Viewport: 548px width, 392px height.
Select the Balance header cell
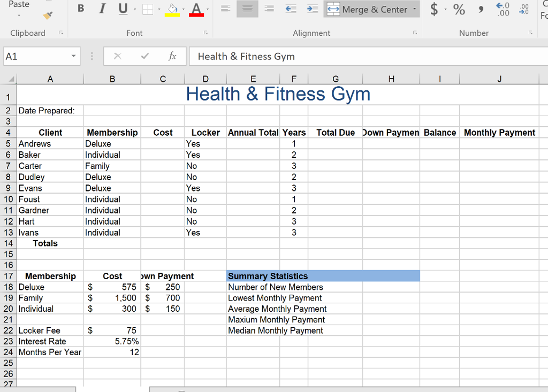click(x=440, y=133)
